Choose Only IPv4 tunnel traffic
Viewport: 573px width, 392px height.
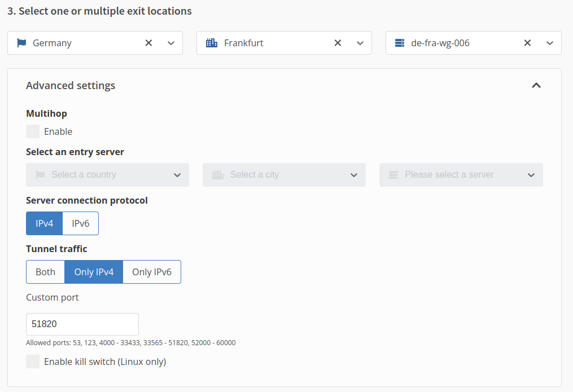tap(94, 272)
